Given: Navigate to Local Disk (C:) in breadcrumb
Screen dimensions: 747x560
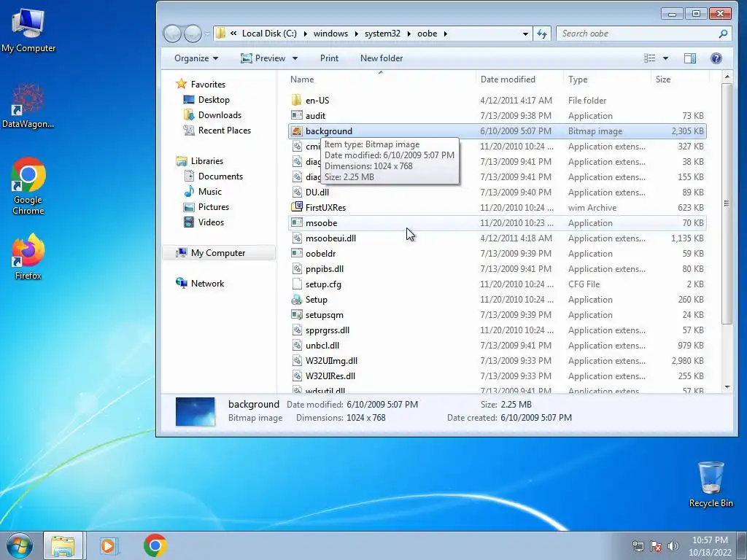Looking at the screenshot, I should coord(269,34).
